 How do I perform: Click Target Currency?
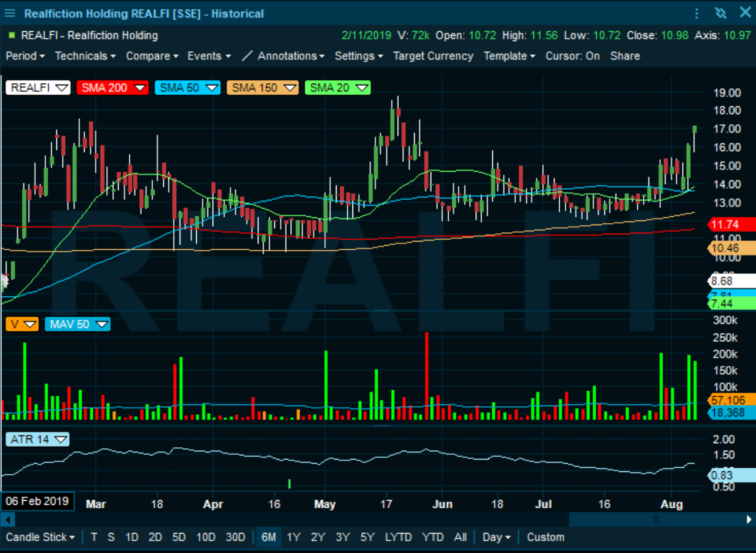pos(433,56)
